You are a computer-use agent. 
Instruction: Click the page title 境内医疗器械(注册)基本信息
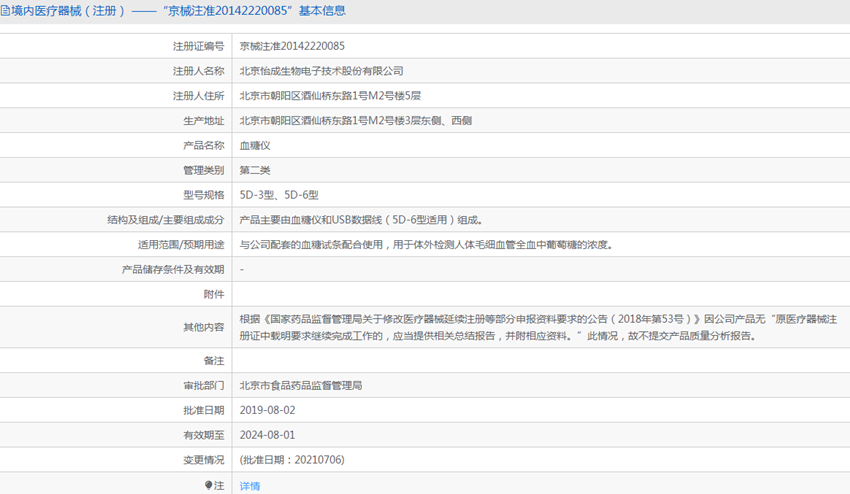178,11
